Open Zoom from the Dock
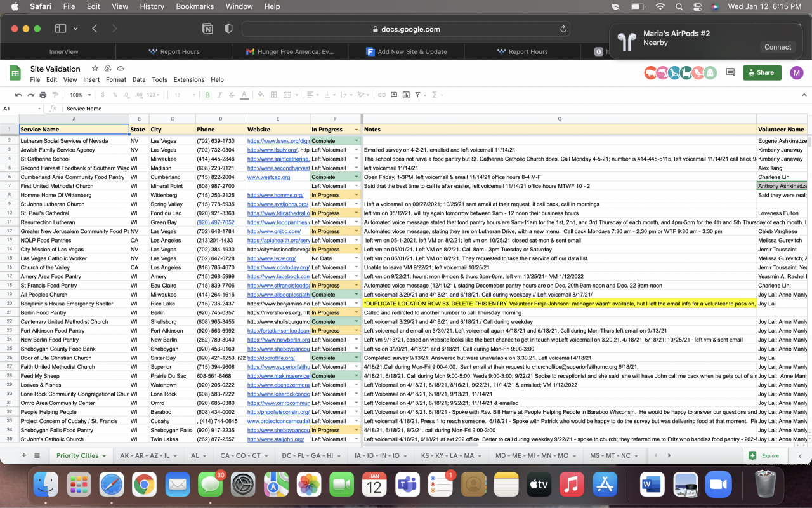 coord(717,485)
